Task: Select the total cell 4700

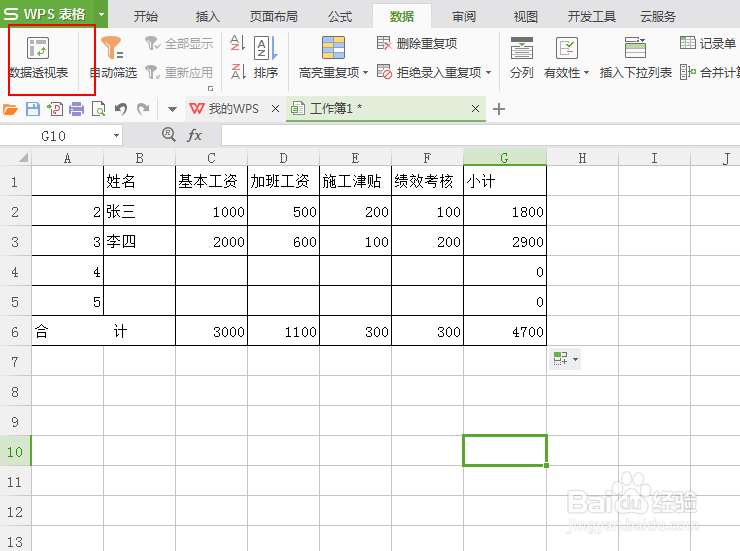Action: [x=505, y=331]
